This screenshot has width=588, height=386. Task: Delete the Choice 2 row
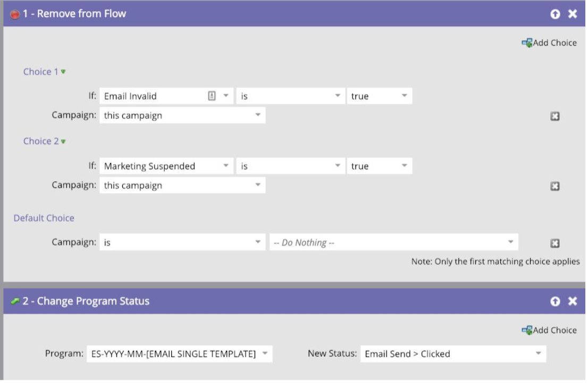[x=555, y=187]
